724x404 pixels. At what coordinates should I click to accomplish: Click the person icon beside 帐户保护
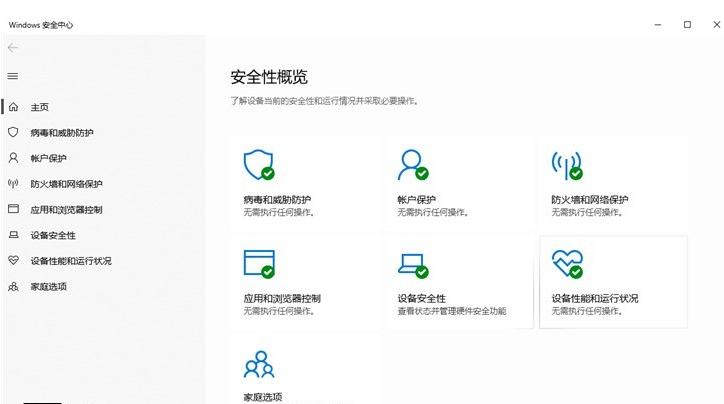[x=13, y=158]
